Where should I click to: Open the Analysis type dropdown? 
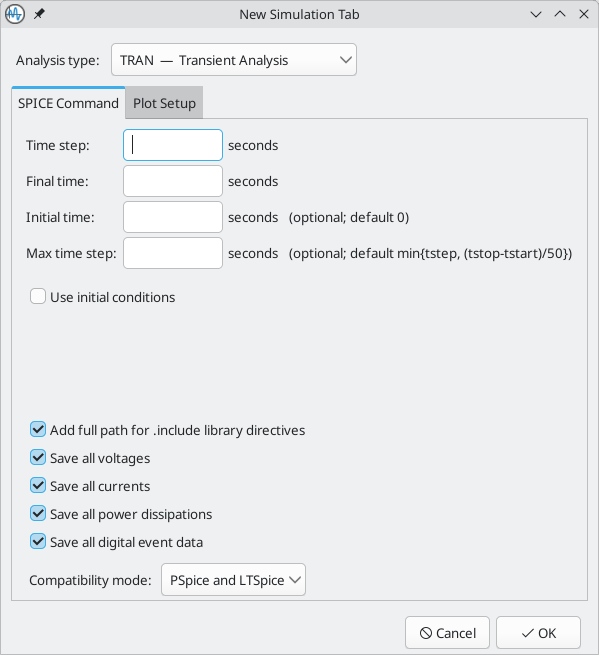(x=234, y=60)
